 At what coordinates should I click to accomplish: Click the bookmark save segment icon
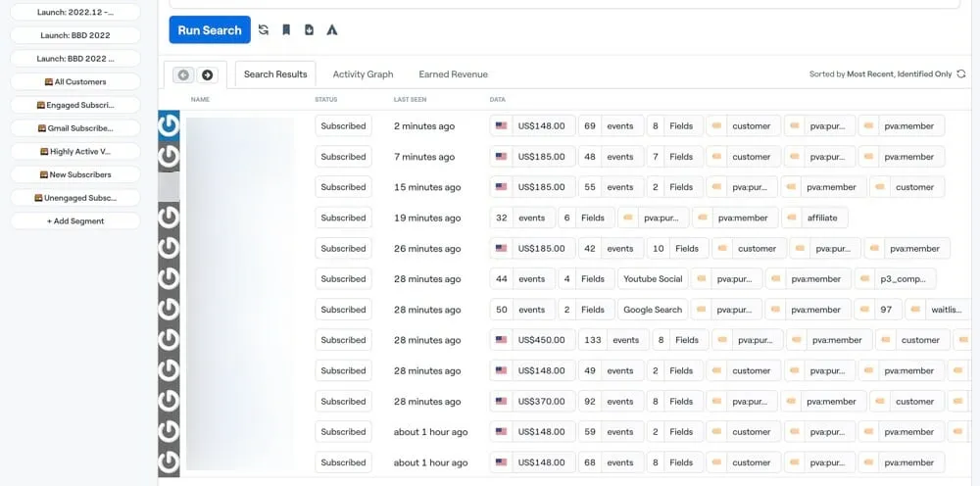(x=286, y=30)
